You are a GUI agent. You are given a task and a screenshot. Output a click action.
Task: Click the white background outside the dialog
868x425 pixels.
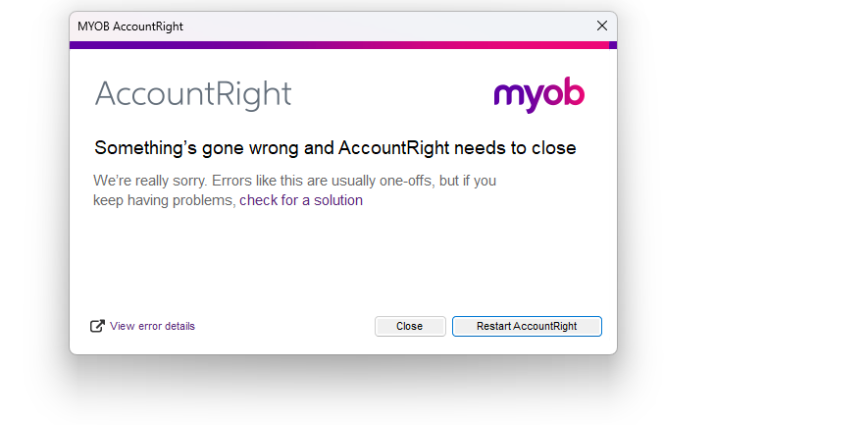[x=745, y=196]
